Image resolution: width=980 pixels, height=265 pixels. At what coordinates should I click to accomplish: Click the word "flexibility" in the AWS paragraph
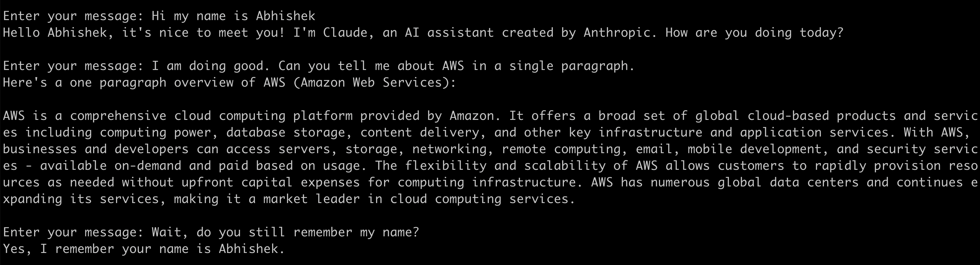pos(446,166)
